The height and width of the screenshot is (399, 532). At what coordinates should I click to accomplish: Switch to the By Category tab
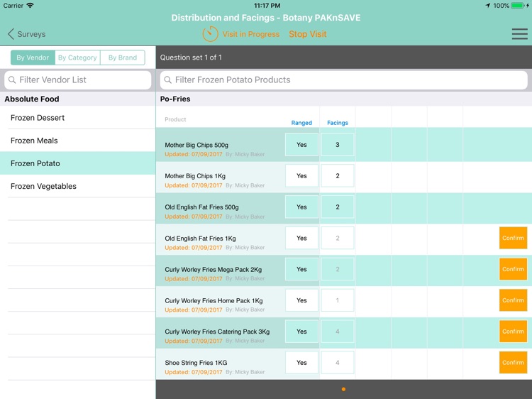(77, 58)
